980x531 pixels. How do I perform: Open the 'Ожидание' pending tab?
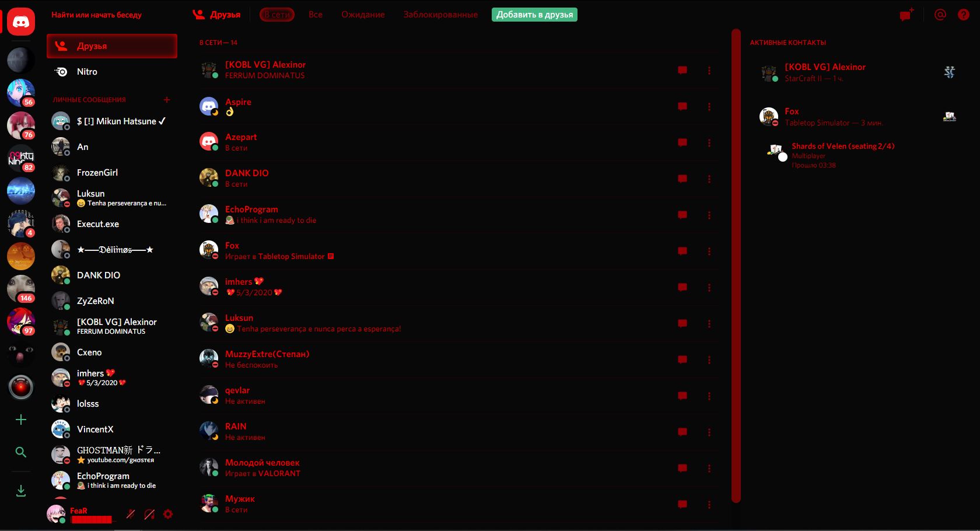[363, 15]
